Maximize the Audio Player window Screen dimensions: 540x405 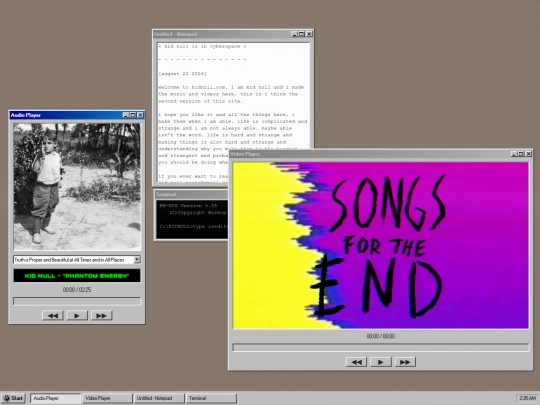coord(133,115)
